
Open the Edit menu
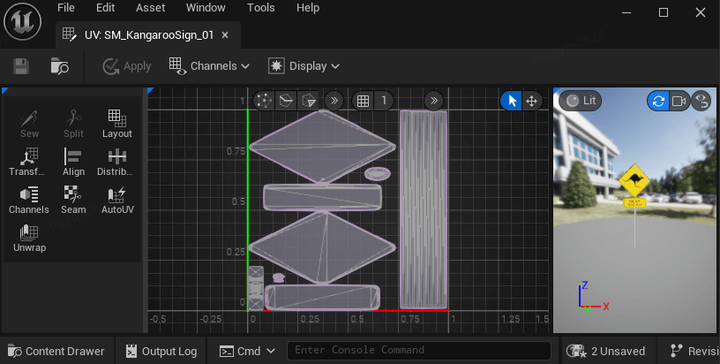coord(105,8)
